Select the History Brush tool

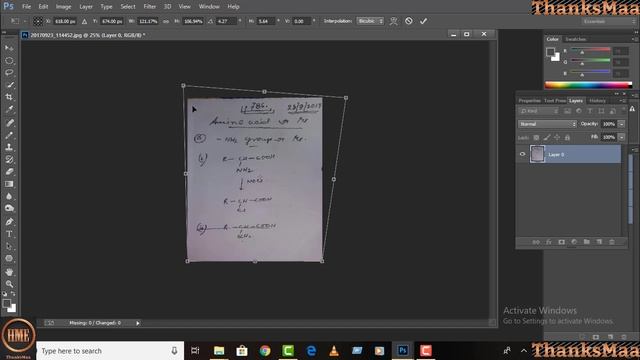9,160
